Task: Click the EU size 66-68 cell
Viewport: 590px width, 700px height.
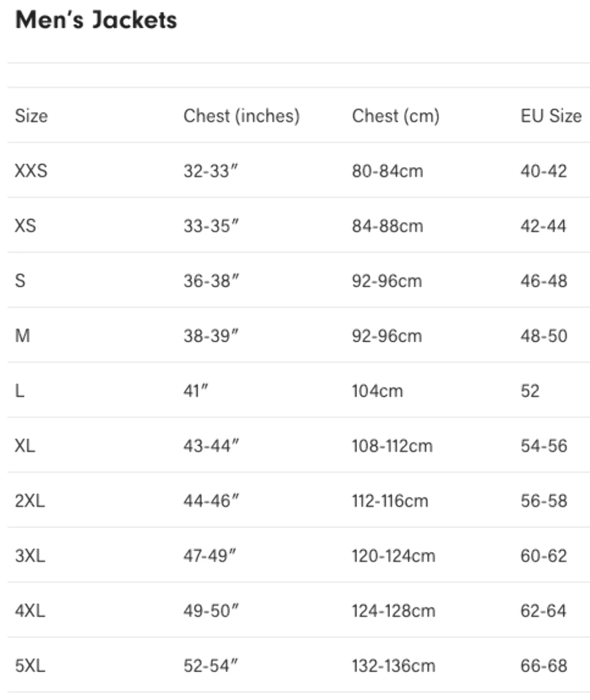Action: 543,666
